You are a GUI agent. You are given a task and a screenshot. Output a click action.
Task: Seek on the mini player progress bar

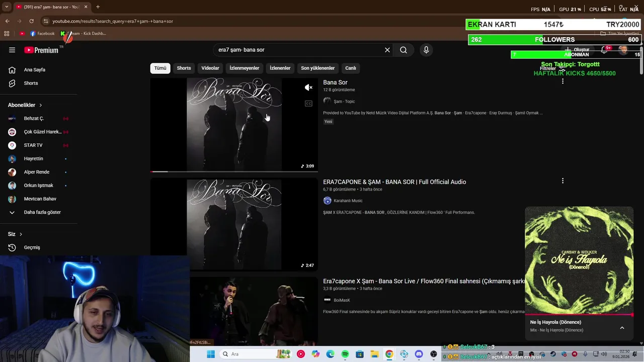tap(579, 315)
